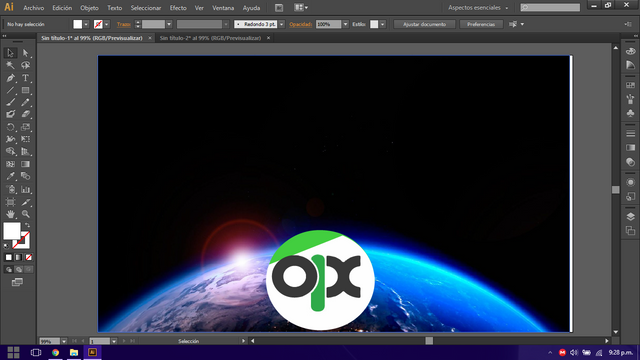Activate the Rotate tool
The width and height of the screenshot is (640, 360).
click(10, 127)
